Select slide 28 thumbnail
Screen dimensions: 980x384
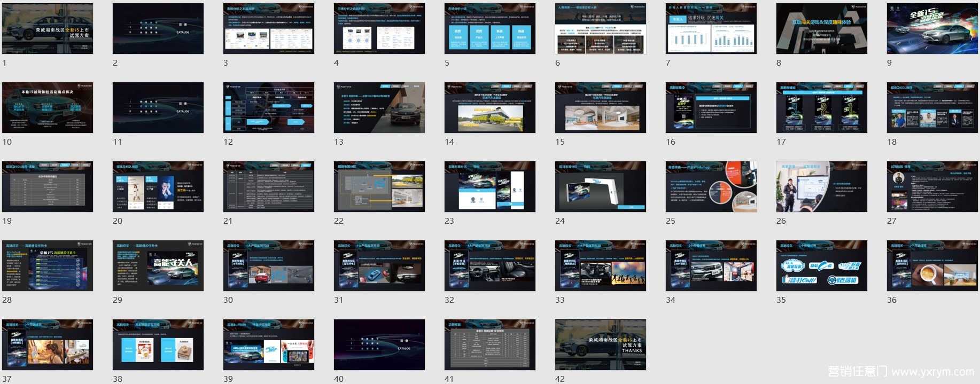48,265
